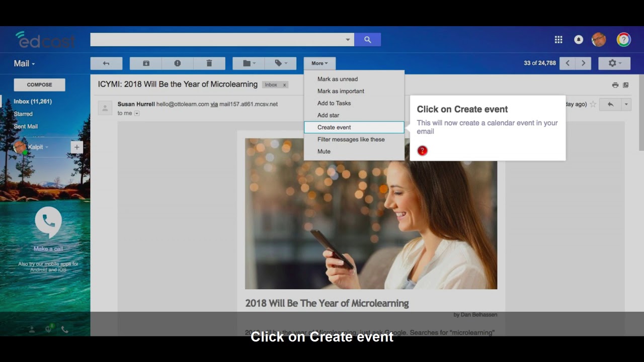Go to the older message arrow

point(583,63)
